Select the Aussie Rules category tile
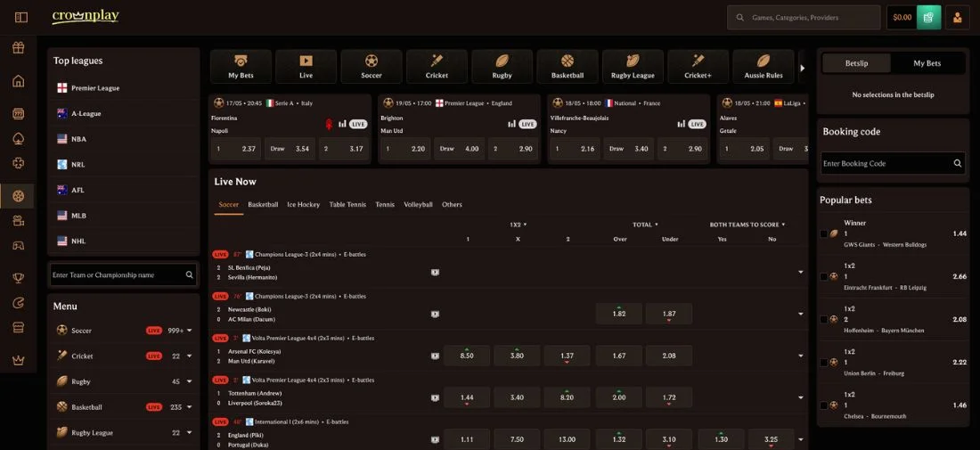The height and width of the screenshot is (450, 980). point(764,66)
